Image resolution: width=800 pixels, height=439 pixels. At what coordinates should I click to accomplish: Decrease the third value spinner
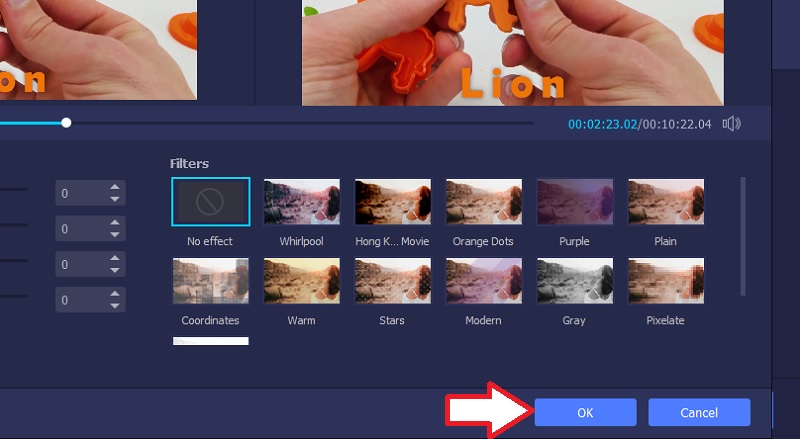tap(115, 271)
